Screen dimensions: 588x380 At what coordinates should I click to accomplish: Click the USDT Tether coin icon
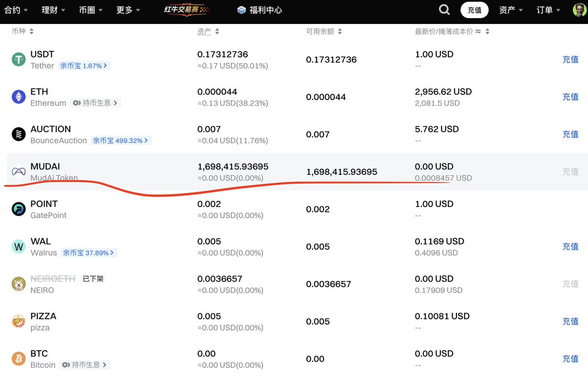tap(19, 60)
